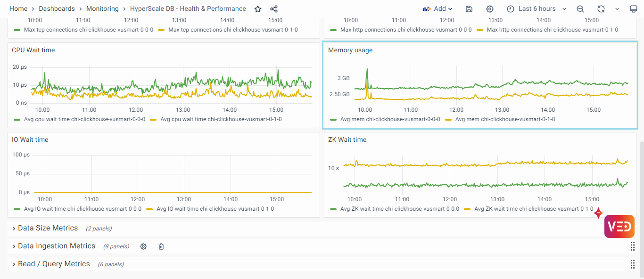Toggle Avg cpu wait time vusmart-0-1-0 series

tap(221, 119)
